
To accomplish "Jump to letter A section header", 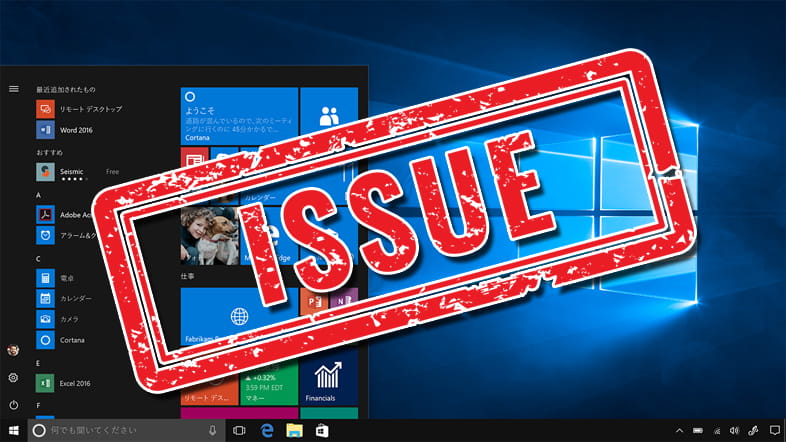I will coord(39,195).
